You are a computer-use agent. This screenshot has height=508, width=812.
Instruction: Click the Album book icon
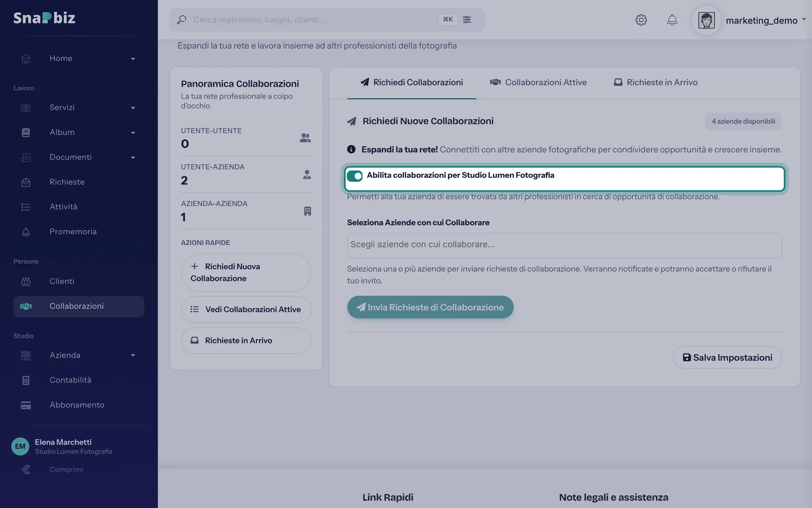pyautogui.click(x=26, y=133)
